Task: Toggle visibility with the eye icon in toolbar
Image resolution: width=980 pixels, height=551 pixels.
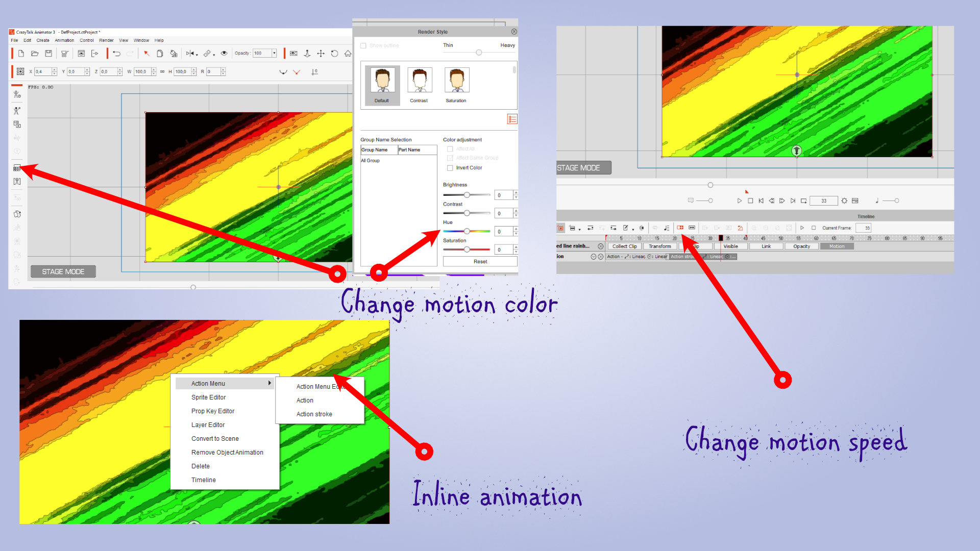Action: click(224, 53)
